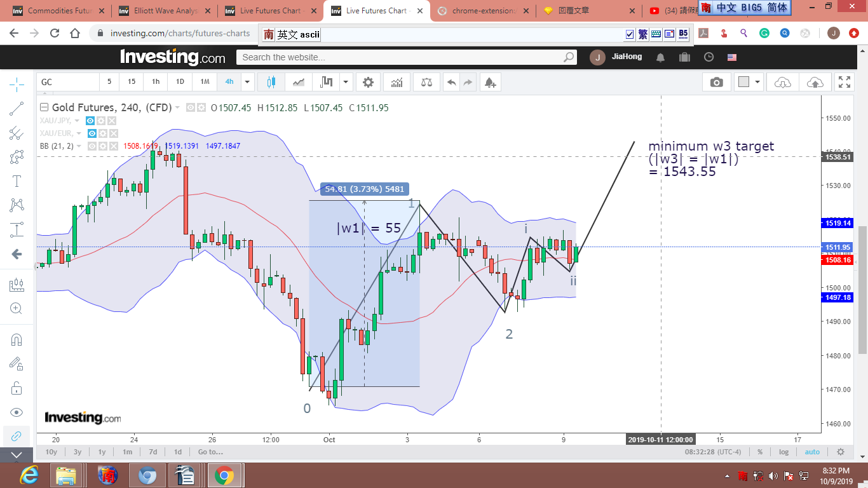Open XAU/JPY series dropdown arrow

pos(77,121)
